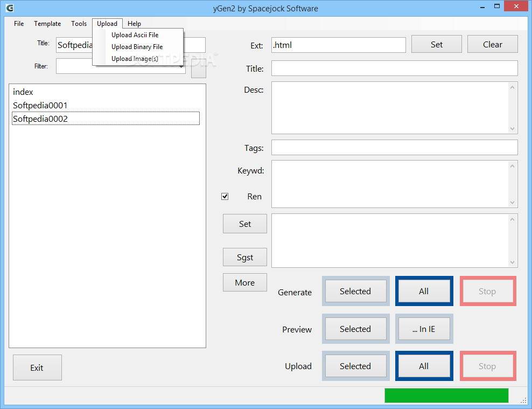532x409 pixels.
Task: Select Softpedia0001 in the list
Action: point(106,105)
